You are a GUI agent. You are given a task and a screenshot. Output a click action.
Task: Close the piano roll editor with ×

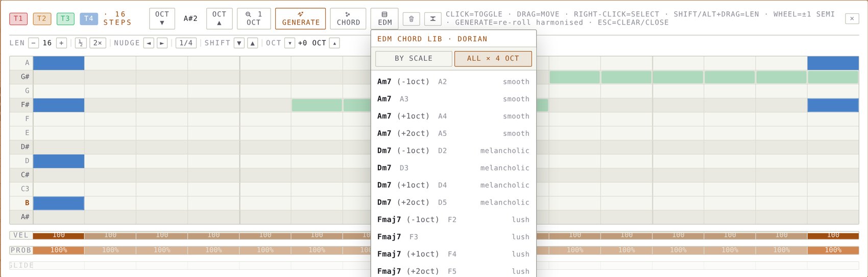tap(852, 18)
